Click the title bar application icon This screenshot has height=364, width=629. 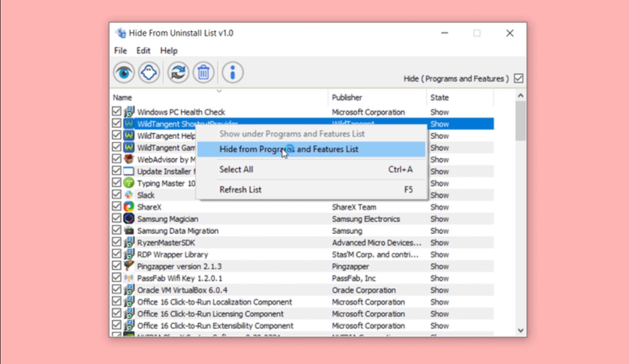coord(120,33)
